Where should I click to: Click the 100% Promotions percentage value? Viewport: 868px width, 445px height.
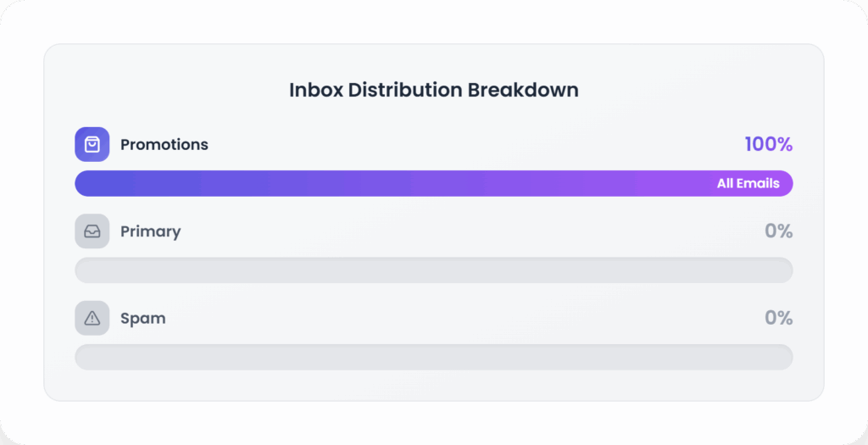[x=768, y=144]
